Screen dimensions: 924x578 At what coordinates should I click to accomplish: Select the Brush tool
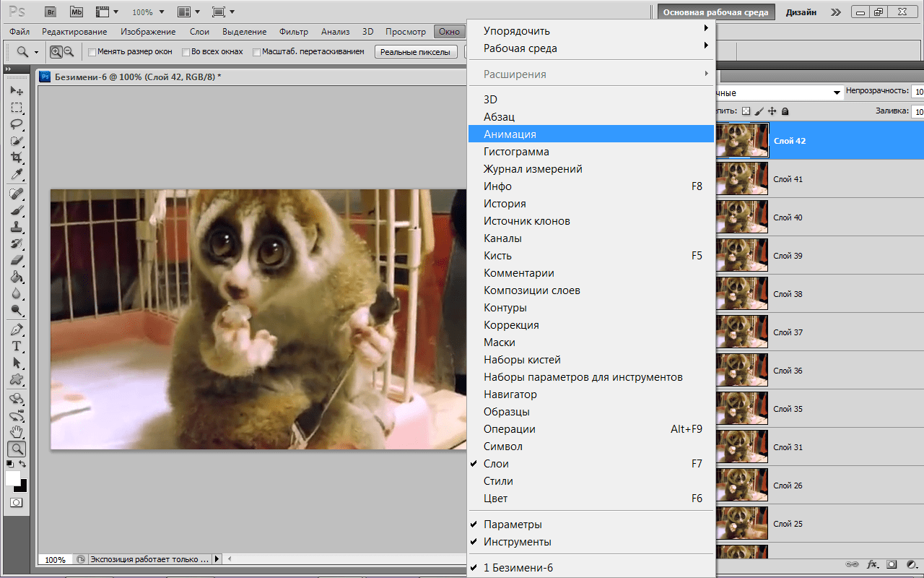[16, 210]
